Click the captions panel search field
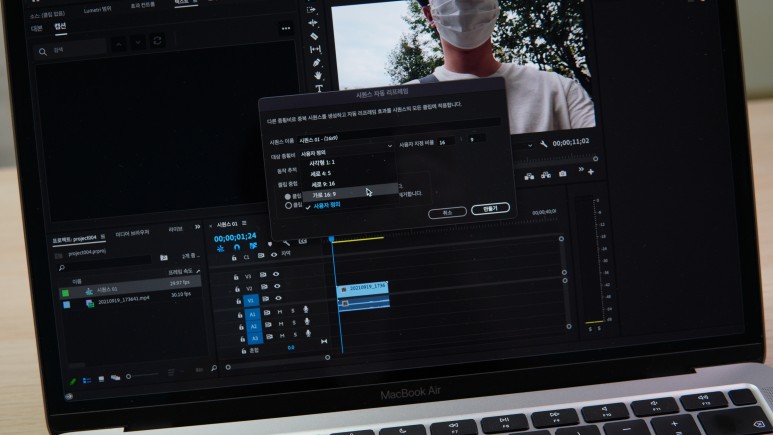Viewport: 773px width, 435px height. point(70,49)
